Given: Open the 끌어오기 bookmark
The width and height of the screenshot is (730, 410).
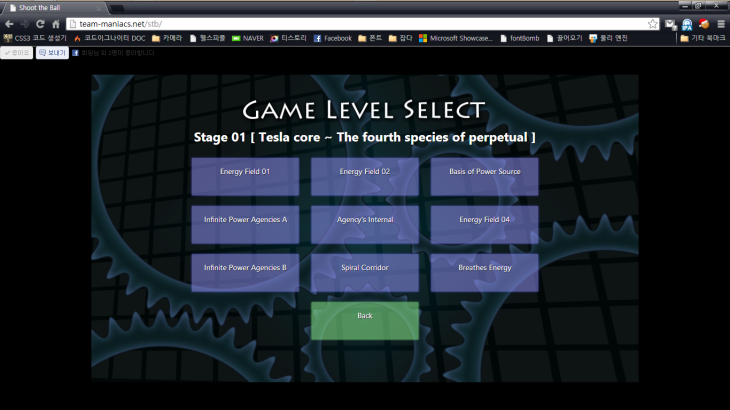Looking at the screenshot, I should 564,38.
